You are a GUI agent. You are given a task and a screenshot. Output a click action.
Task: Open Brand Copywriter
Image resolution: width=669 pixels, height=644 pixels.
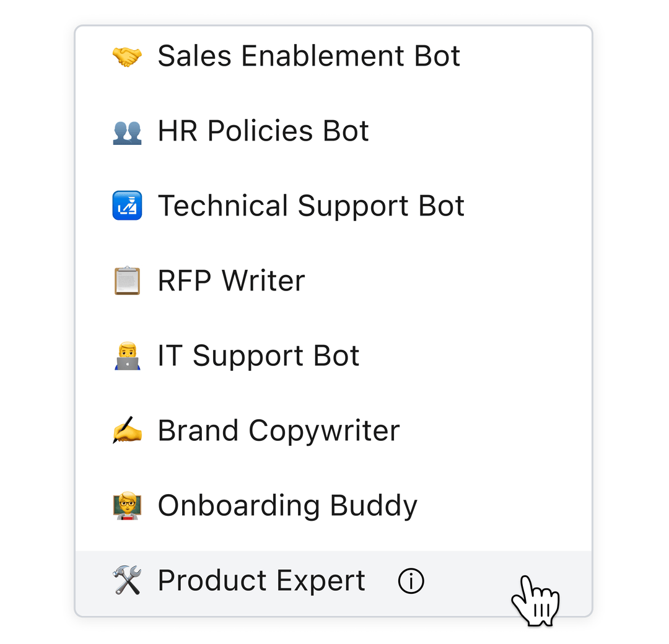coord(279,430)
